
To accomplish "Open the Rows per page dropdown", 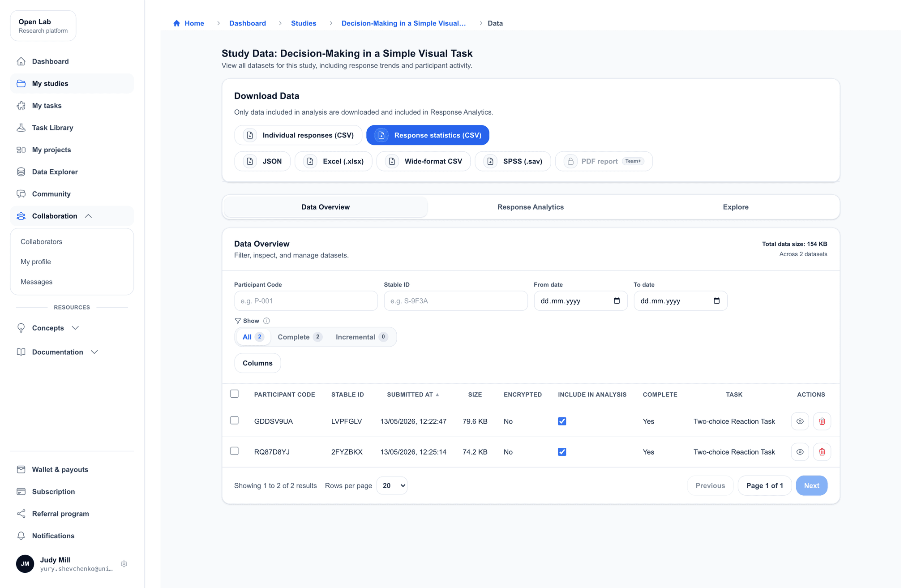I will pos(392,485).
